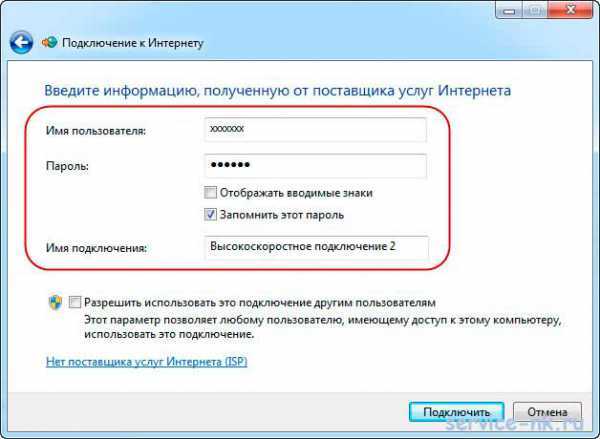Click the blue Back arrow button
Image resolution: width=600 pixels, height=439 pixels.
pyautogui.click(x=21, y=42)
